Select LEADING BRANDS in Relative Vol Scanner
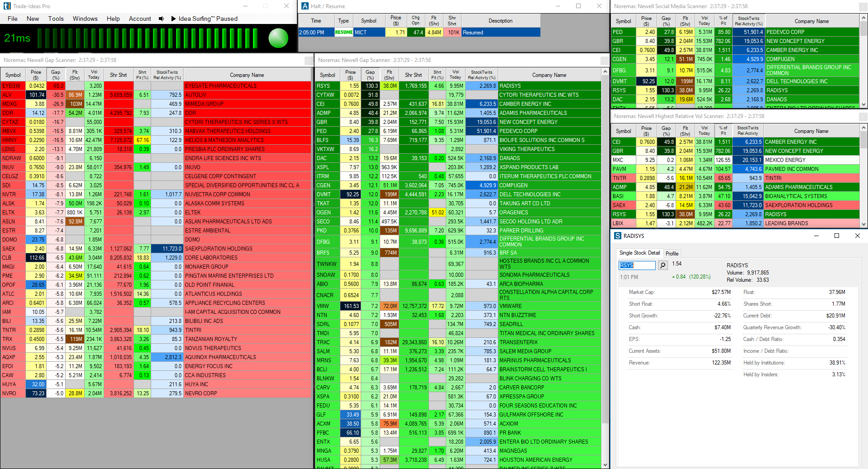 click(x=787, y=223)
